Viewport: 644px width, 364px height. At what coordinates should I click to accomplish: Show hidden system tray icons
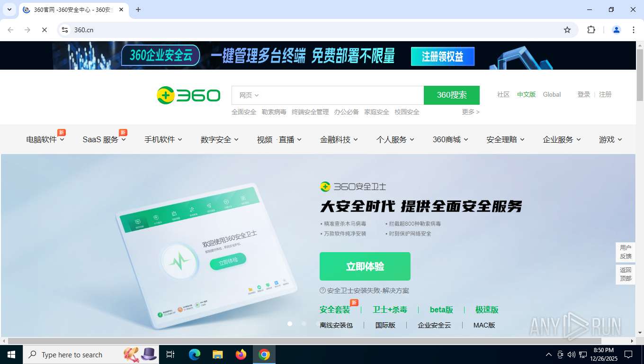[x=549, y=355]
